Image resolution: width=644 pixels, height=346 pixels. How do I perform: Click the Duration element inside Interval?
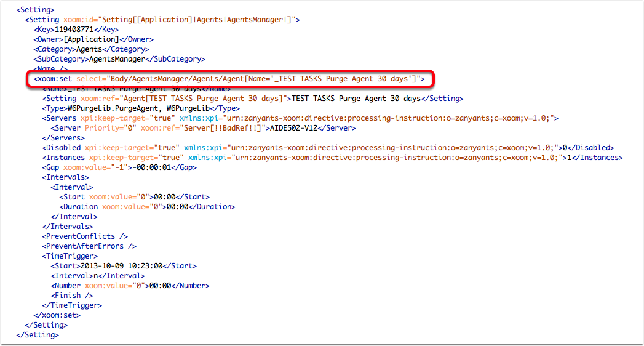click(x=147, y=207)
